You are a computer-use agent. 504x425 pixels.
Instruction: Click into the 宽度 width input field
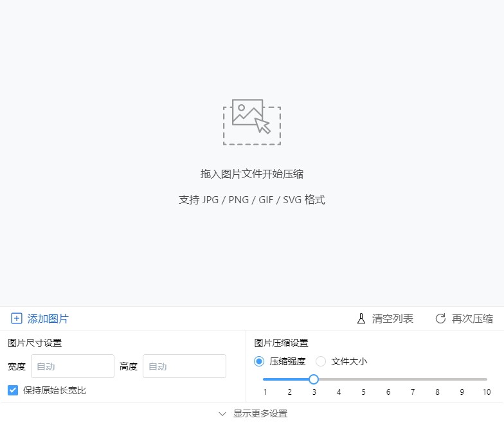click(73, 366)
